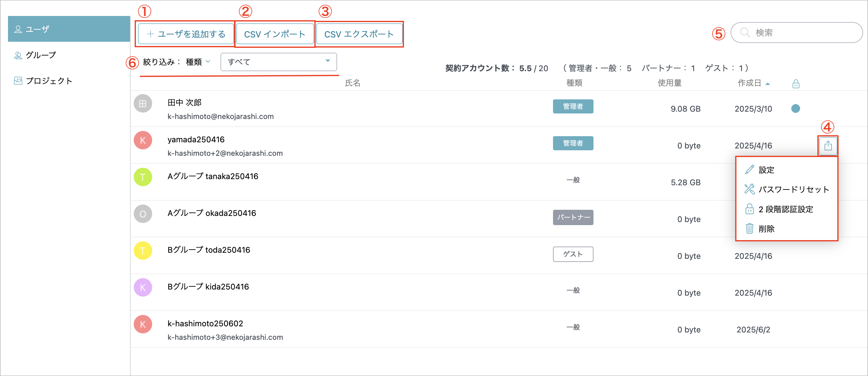Click the 2025/6/2 creation date

tap(753, 329)
